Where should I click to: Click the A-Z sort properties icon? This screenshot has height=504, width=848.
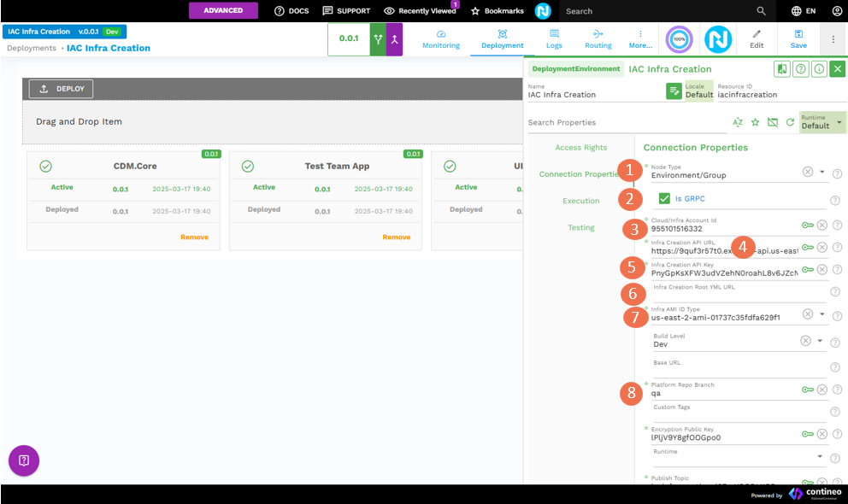[x=738, y=123]
